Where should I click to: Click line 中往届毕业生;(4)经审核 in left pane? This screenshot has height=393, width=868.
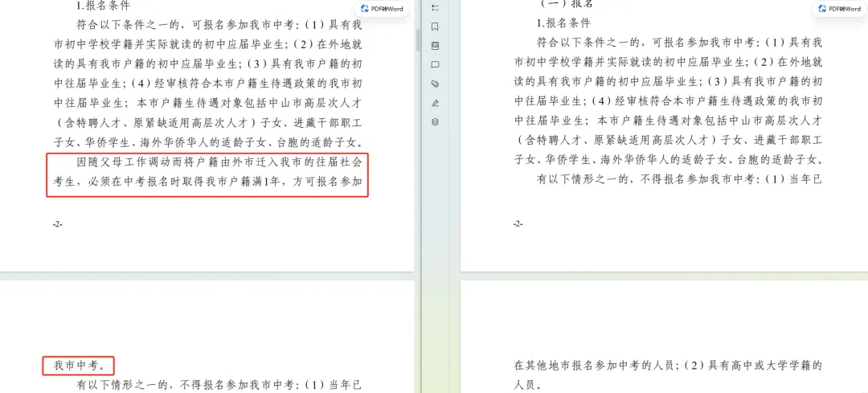[207, 83]
